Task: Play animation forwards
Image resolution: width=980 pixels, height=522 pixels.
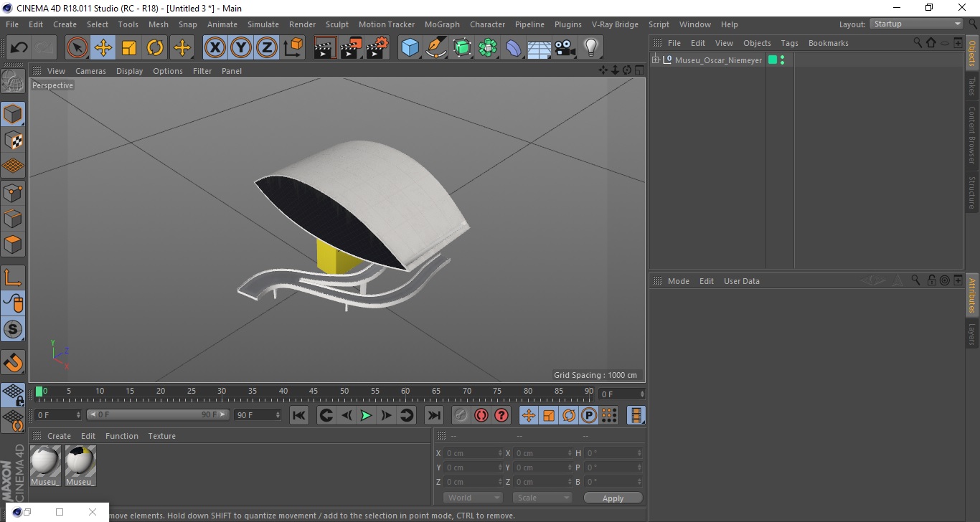Action: [366, 415]
